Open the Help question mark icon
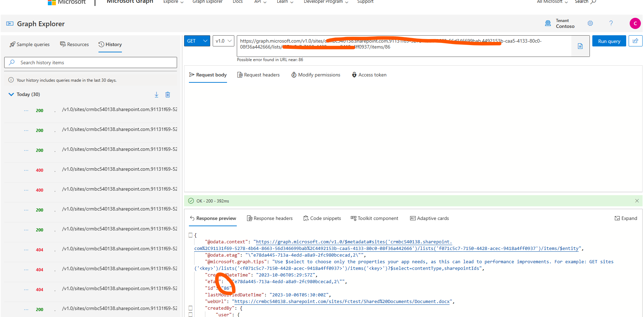The height and width of the screenshot is (317, 644). pyautogui.click(x=611, y=23)
